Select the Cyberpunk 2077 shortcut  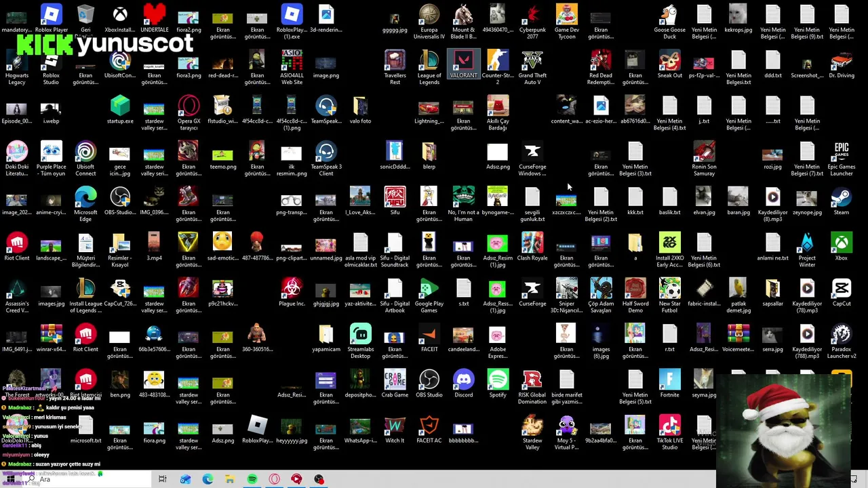(x=532, y=21)
